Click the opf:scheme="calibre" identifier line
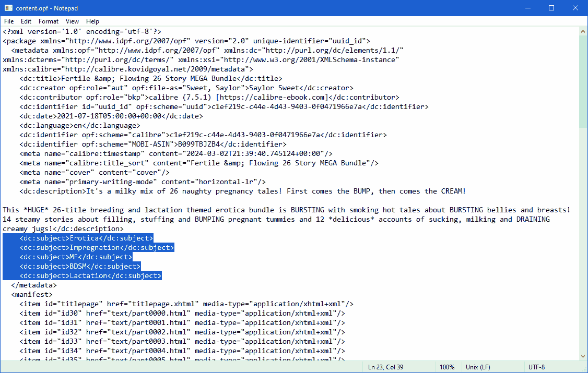 (x=203, y=135)
